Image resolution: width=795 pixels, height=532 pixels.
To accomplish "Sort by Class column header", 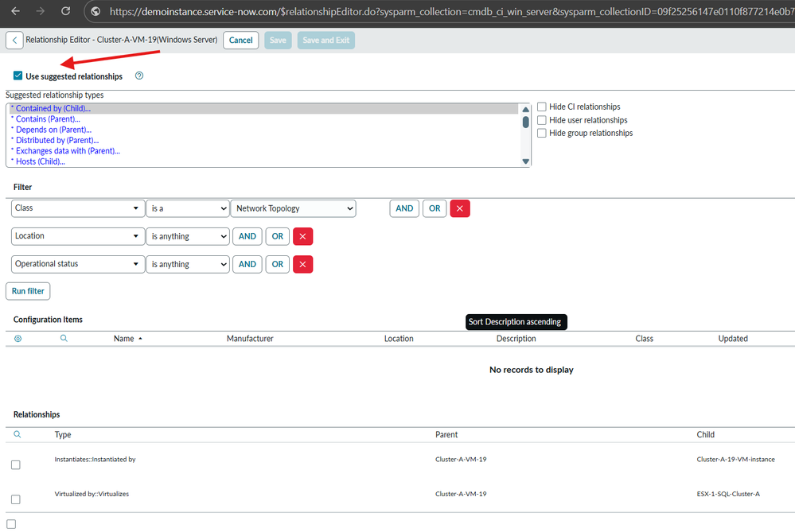I will pos(644,339).
